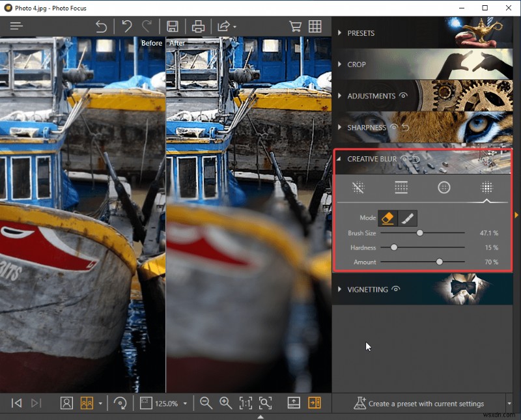Adjust the Amount slider handle
The image size is (521, 420).
(439, 262)
